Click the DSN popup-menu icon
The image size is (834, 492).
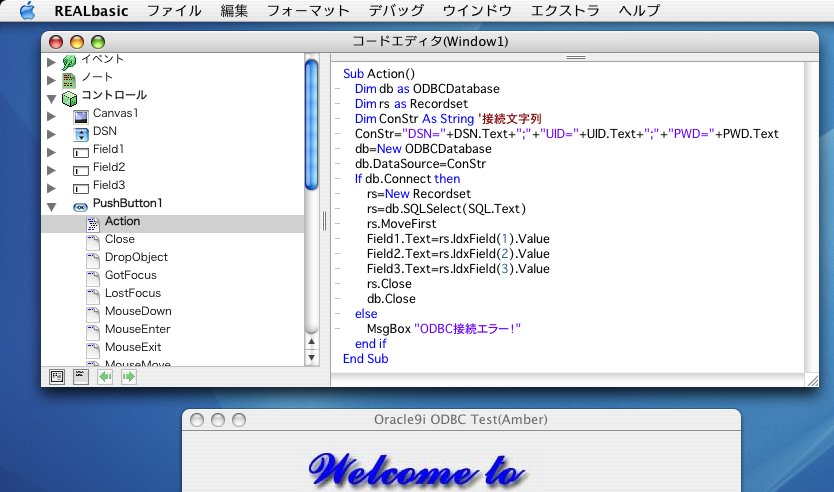click(81, 135)
